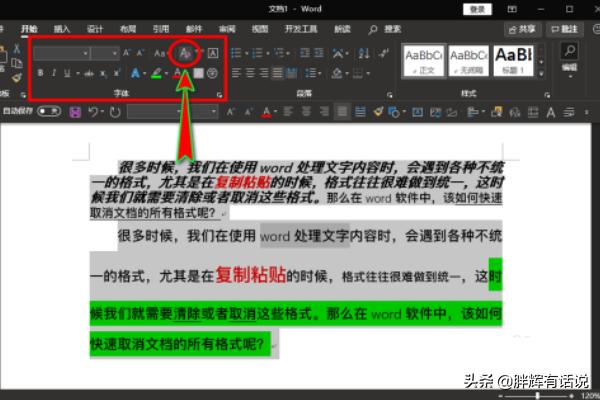Open the highlight color dropdown arrow
The image size is (600, 400).
pos(166,73)
